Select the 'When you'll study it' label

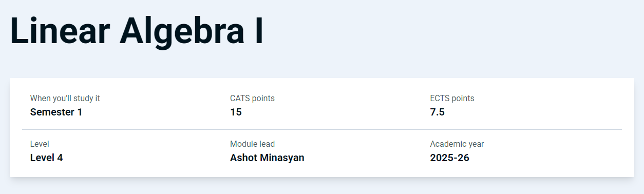point(65,98)
